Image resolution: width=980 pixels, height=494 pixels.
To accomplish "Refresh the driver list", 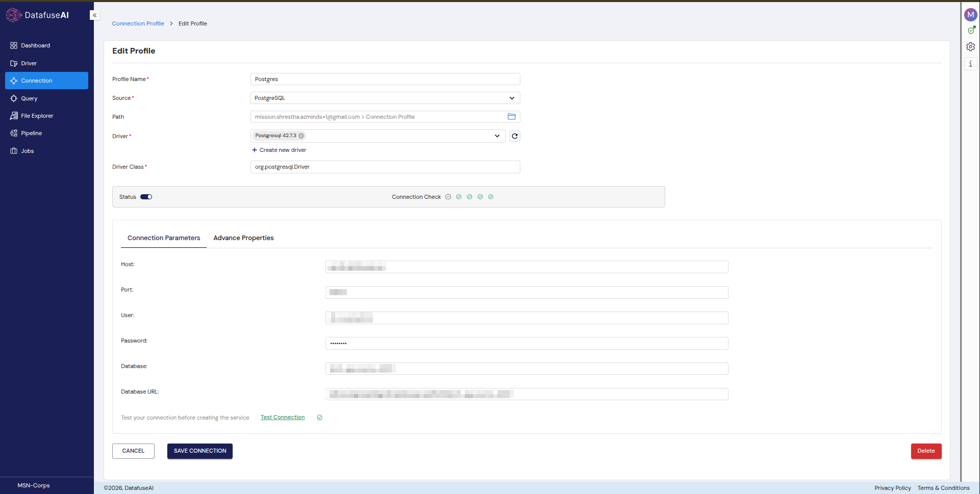I will [x=515, y=136].
